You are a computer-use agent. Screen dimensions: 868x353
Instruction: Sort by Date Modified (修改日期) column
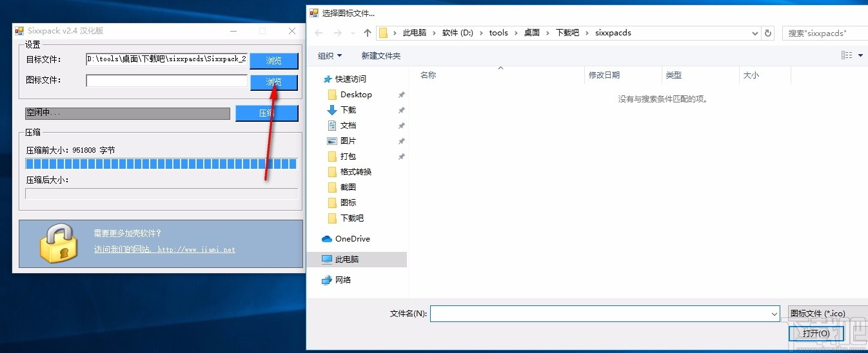[623, 75]
